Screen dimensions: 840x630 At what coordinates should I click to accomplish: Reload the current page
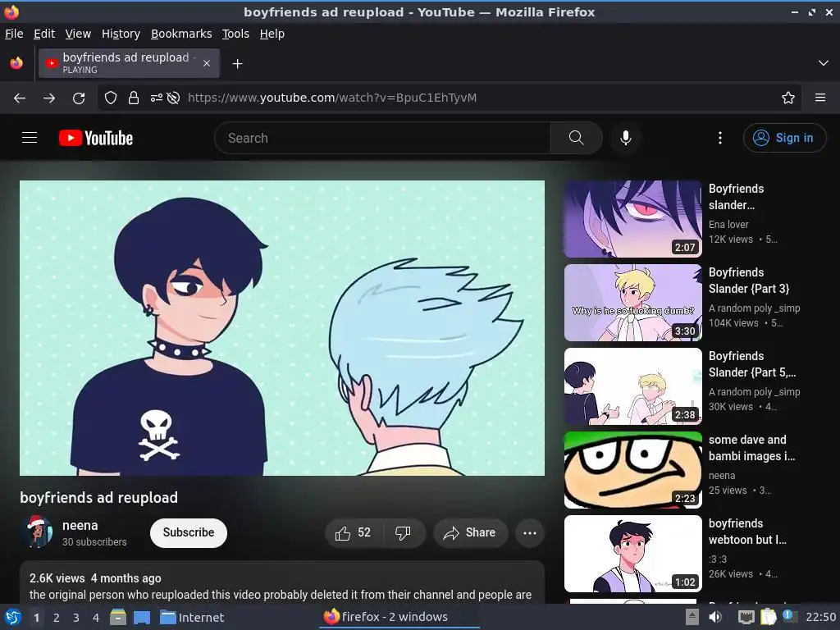click(79, 98)
